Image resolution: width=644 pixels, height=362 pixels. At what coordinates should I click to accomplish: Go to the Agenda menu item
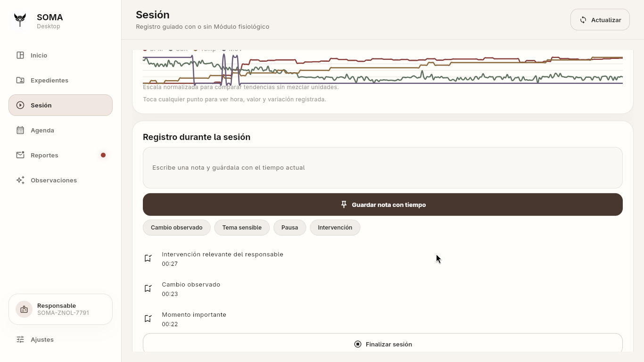click(60, 130)
